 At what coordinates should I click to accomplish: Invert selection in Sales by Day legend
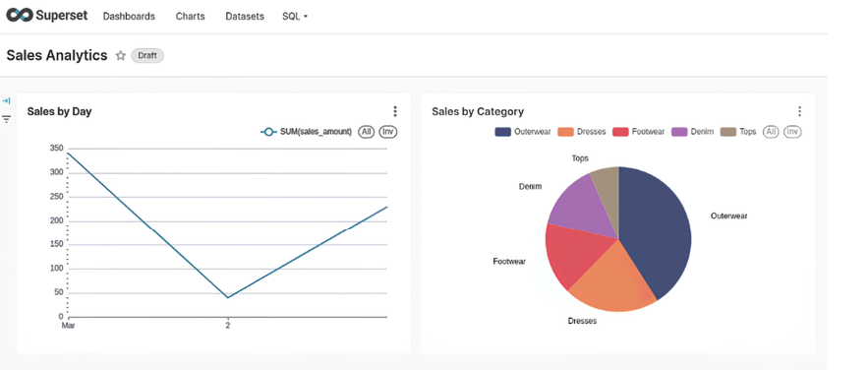point(388,132)
